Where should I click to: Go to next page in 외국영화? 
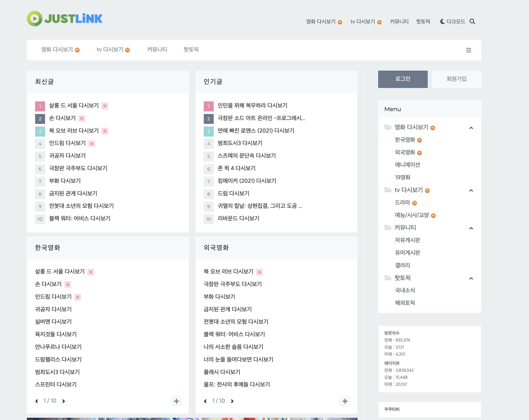pos(232,401)
